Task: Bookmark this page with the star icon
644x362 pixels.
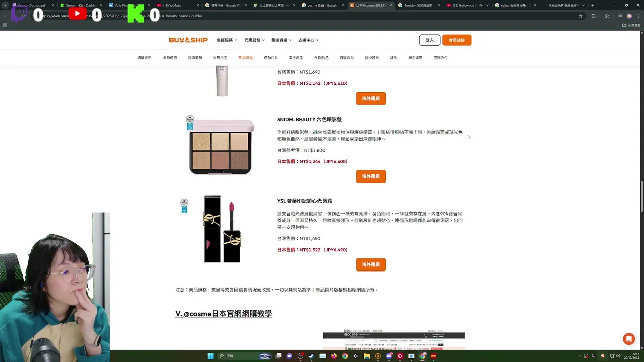Action: coord(581,16)
